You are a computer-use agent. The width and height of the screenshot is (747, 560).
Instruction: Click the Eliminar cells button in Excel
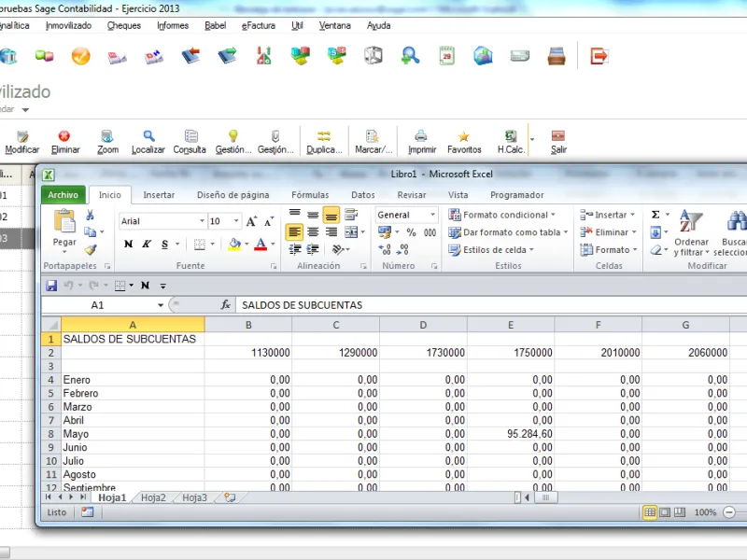click(609, 232)
